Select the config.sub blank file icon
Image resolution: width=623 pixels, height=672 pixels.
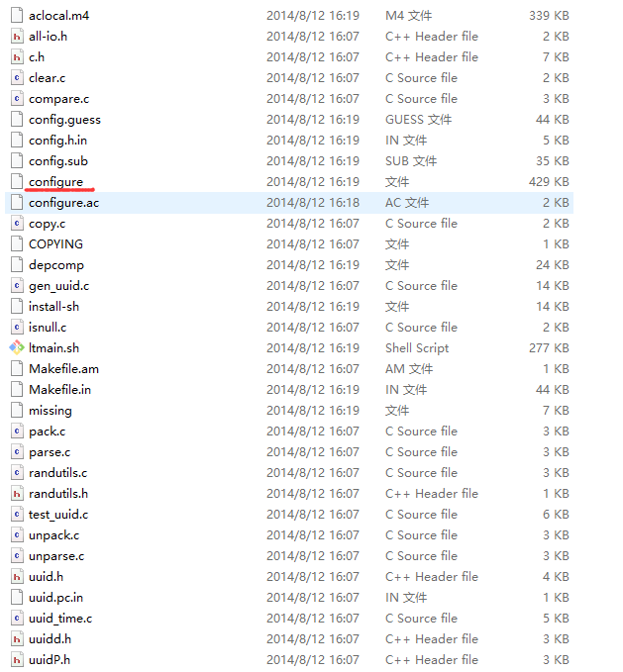[x=17, y=161]
